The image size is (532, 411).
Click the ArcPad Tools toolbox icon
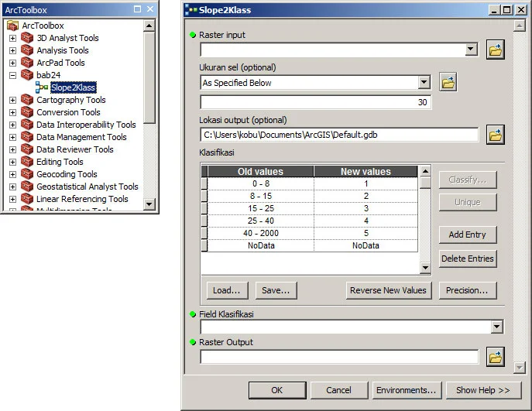coord(27,63)
